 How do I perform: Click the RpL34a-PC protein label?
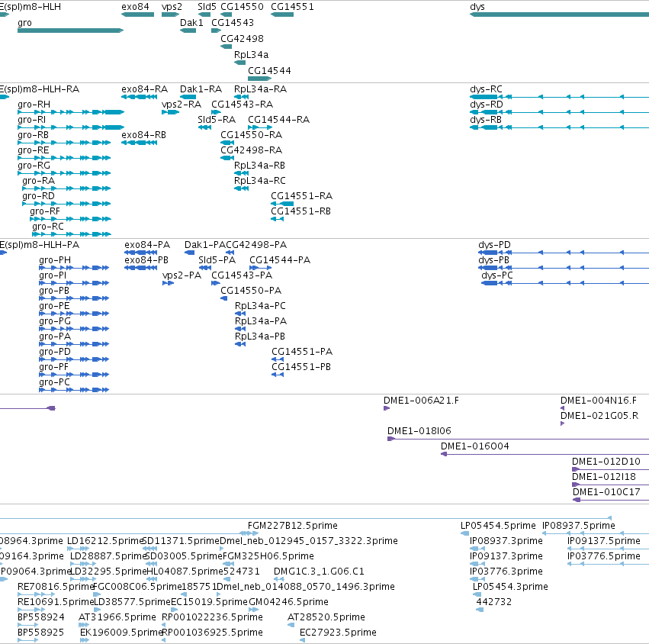click(260, 306)
